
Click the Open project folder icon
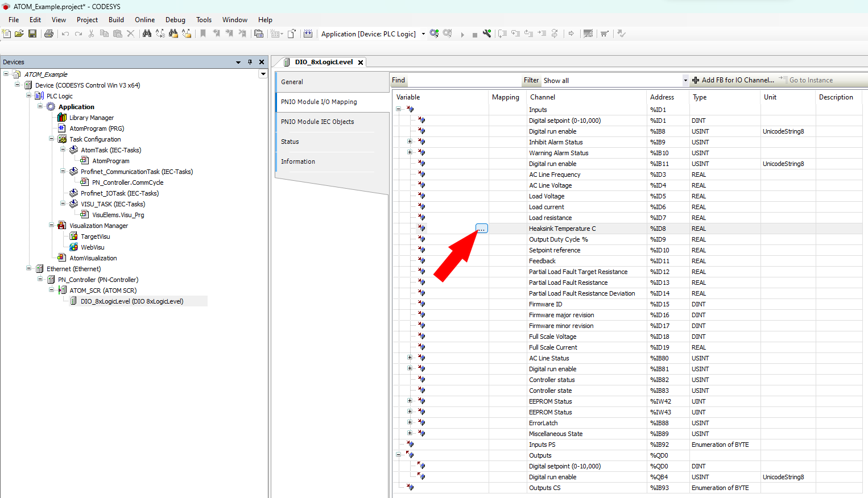pos(19,34)
